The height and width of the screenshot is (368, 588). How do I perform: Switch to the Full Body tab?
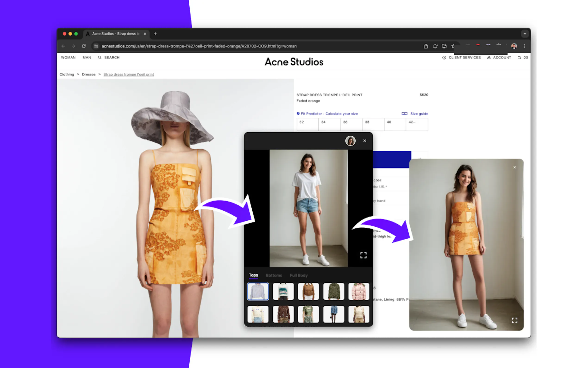[298, 275]
